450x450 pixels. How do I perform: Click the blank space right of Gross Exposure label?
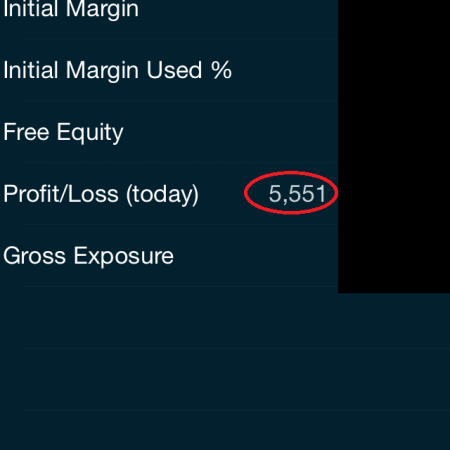coord(256,256)
